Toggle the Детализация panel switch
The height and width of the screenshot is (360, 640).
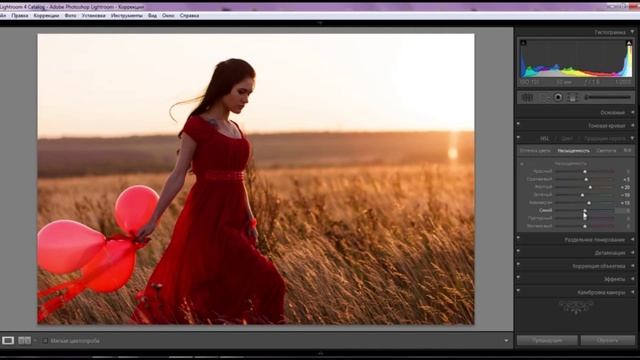pos(518,251)
